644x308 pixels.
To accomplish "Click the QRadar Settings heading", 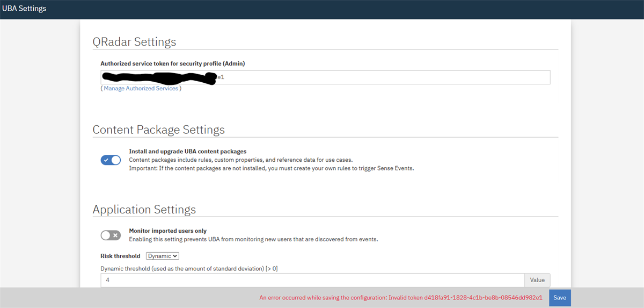I will point(134,41).
